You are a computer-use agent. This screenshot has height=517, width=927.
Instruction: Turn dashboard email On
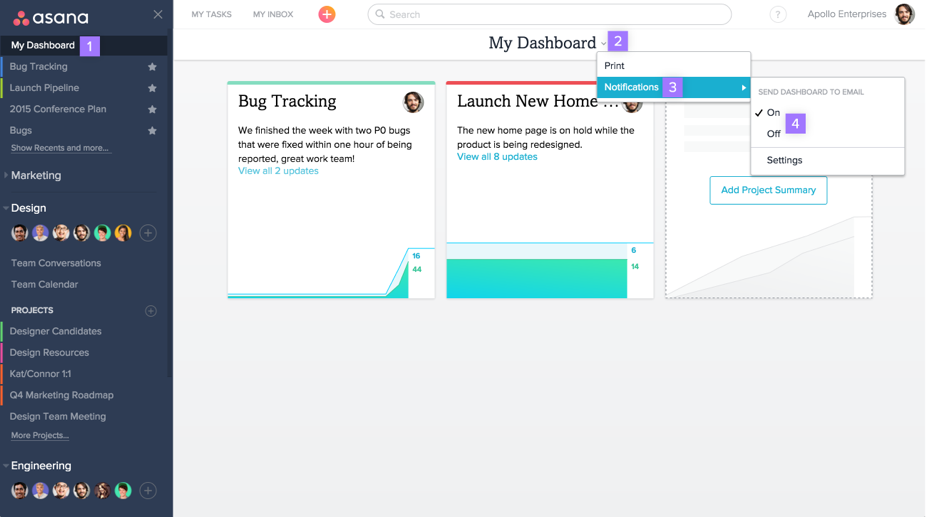(x=773, y=112)
